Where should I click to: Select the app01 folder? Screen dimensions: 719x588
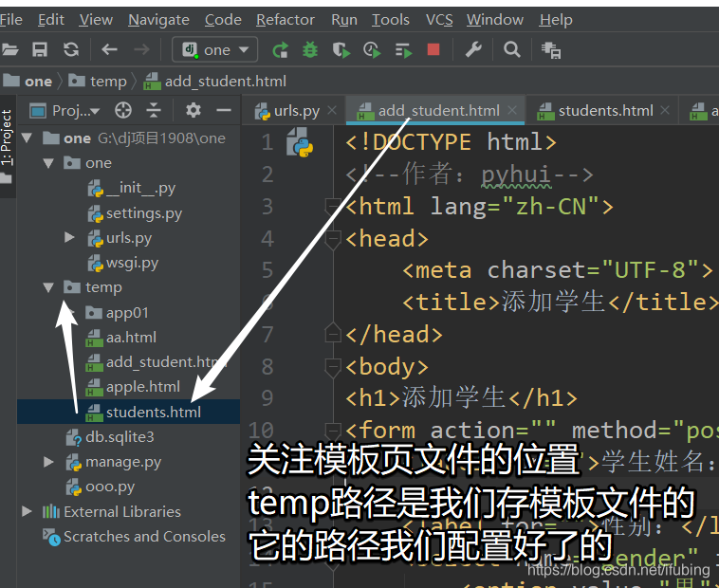click(118, 313)
